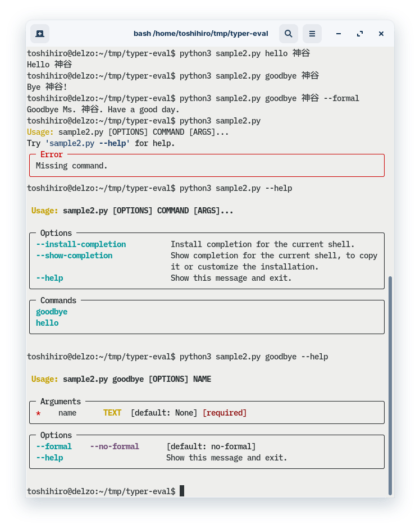Click 'Usage: sample2.py goodbye [OPTIONS] NAME' line

point(121,379)
